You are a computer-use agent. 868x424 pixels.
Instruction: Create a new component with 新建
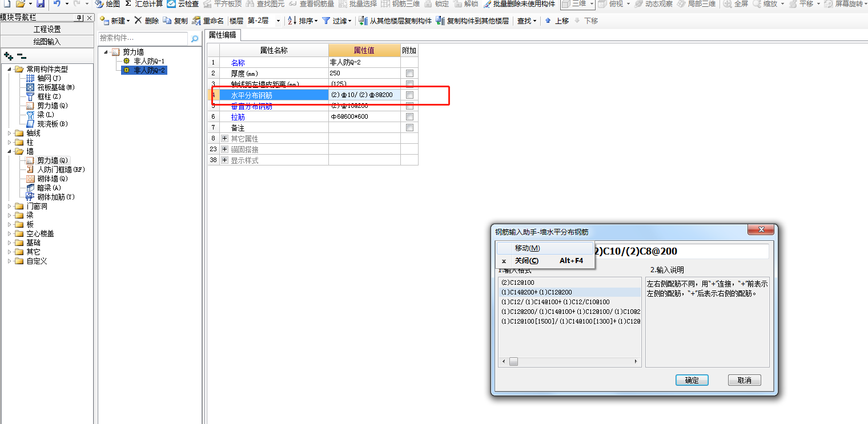click(x=115, y=21)
